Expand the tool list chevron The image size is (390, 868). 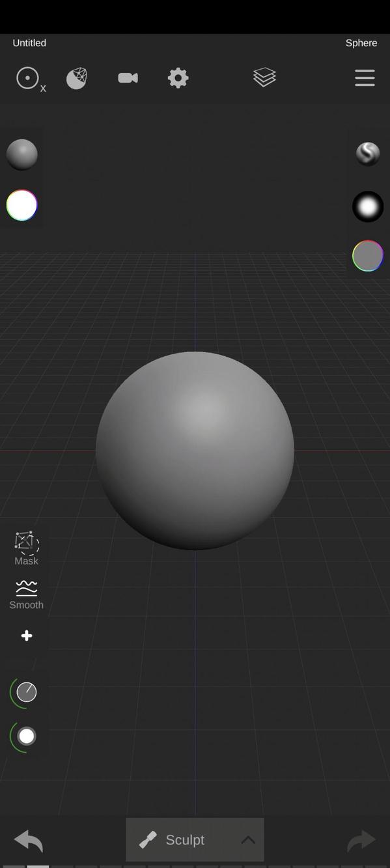click(x=248, y=840)
